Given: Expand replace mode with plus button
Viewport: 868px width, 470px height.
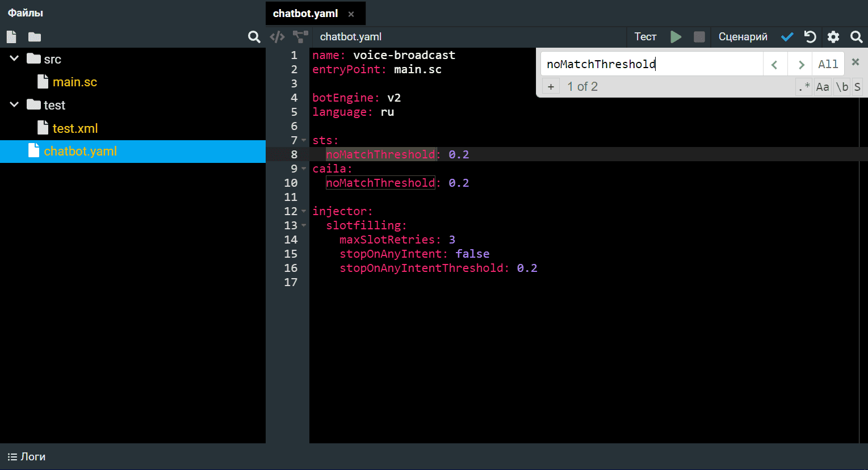Looking at the screenshot, I should coord(551,87).
